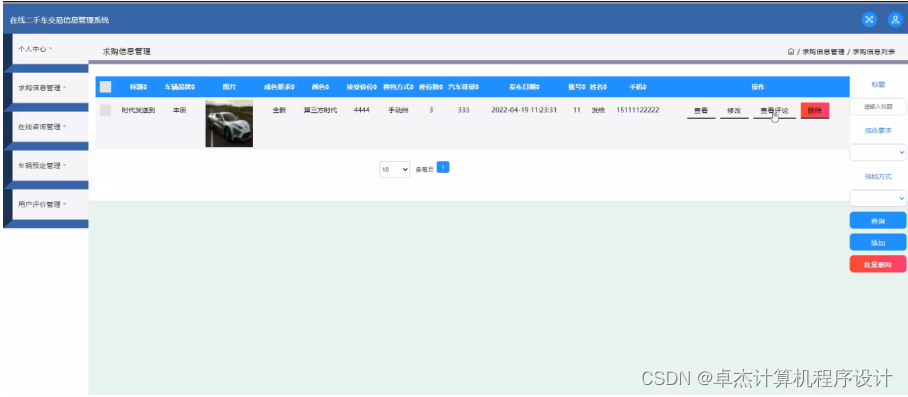The width and height of the screenshot is (908, 397).
Task: Sort the table by 账号 column
Action: [577, 87]
